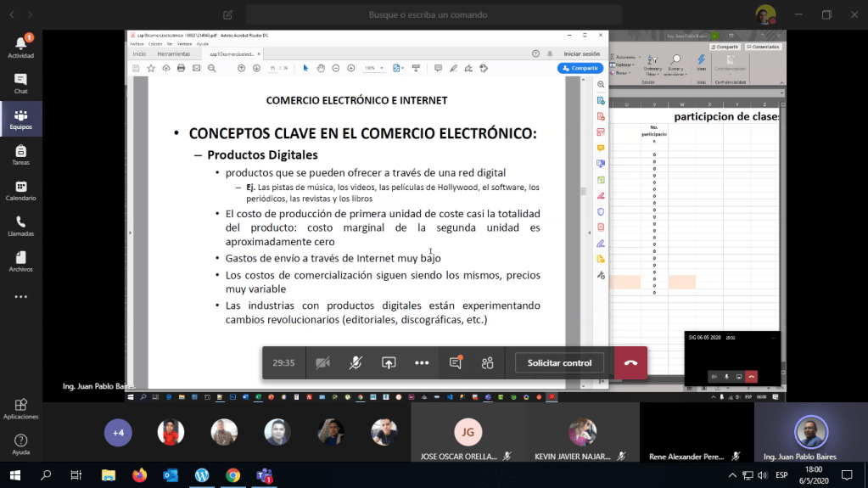Toggle the camera in call controls
Screen dimensions: 868x488
[x=322, y=363]
